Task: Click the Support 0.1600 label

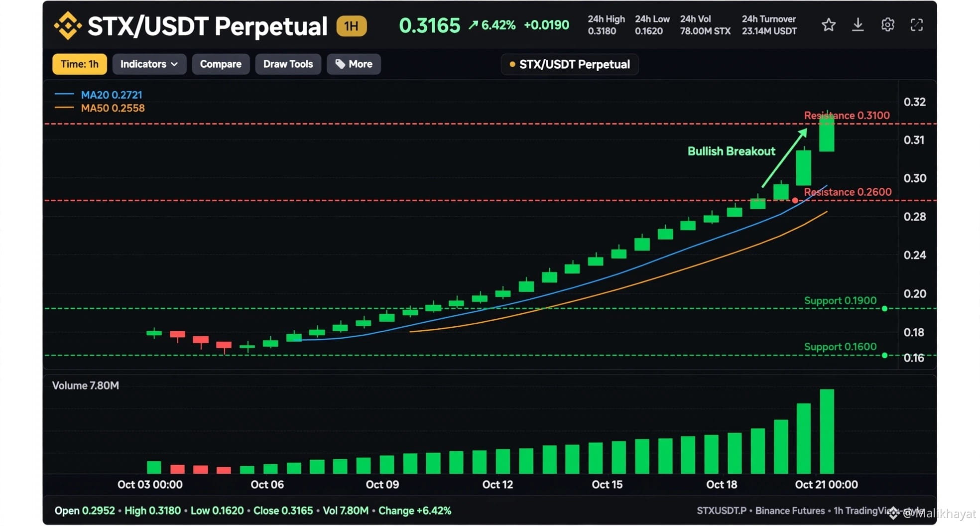Action: (840, 347)
